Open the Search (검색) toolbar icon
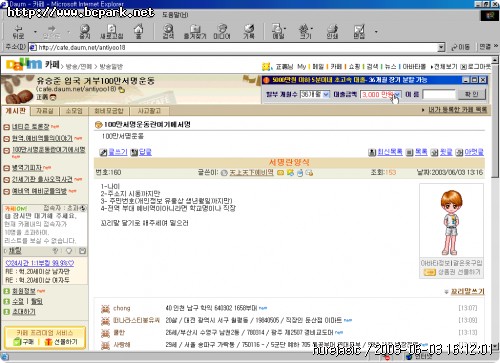 (168, 31)
